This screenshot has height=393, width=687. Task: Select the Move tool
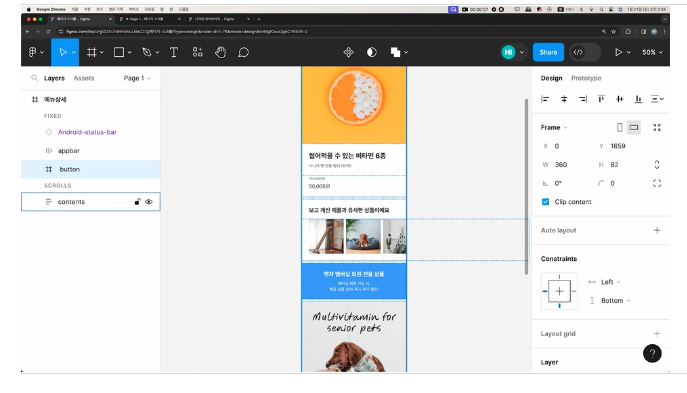62,52
